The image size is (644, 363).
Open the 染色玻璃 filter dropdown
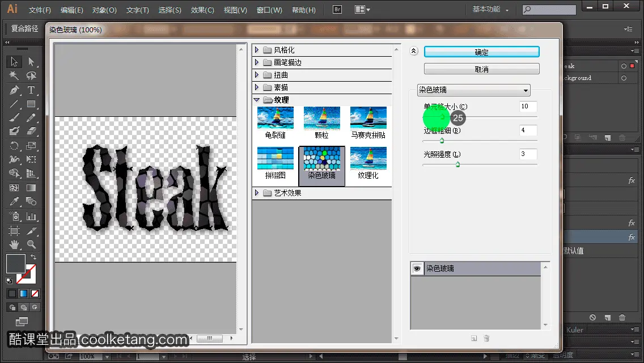[473, 90]
